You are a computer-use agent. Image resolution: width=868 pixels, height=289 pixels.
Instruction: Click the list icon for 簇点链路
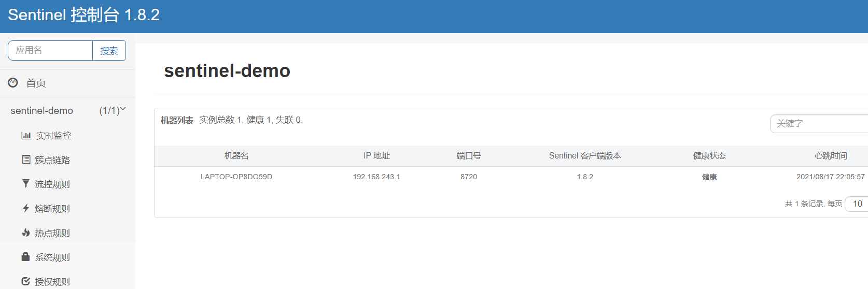click(x=26, y=160)
